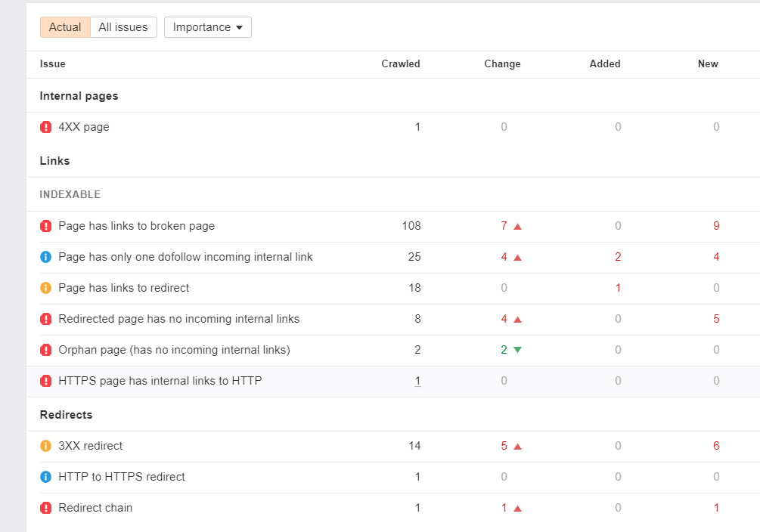The image size is (760, 532).
Task: Click crawled count 108 for broken page links
Action: (411, 226)
